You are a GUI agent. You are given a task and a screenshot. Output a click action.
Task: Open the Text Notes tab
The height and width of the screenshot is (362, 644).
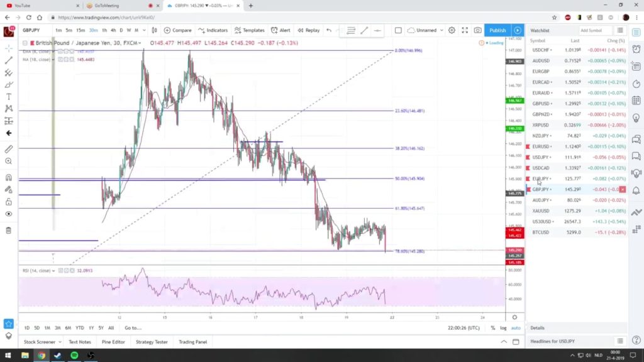(x=80, y=342)
